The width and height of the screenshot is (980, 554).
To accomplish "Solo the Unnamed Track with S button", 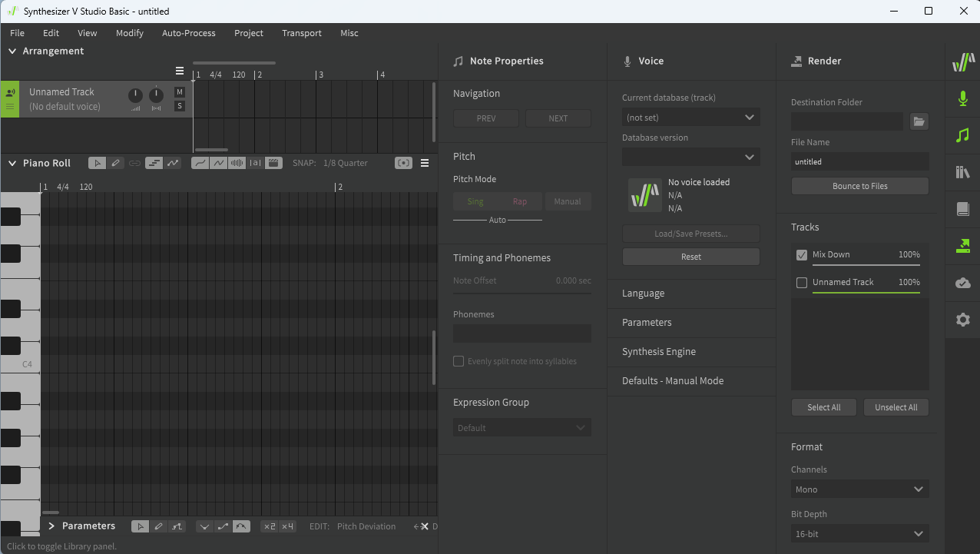I will (x=180, y=106).
